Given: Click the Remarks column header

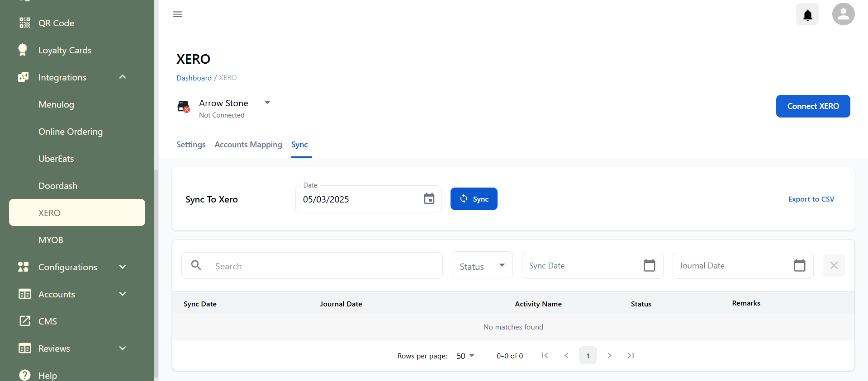Looking at the screenshot, I should [746, 303].
